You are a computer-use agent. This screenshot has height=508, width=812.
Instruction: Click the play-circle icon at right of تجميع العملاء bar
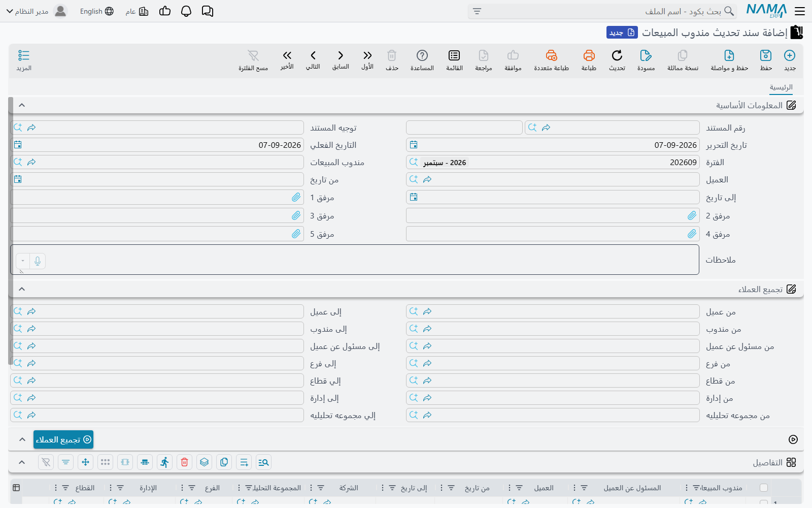pyautogui.click(x=793, y=439)
